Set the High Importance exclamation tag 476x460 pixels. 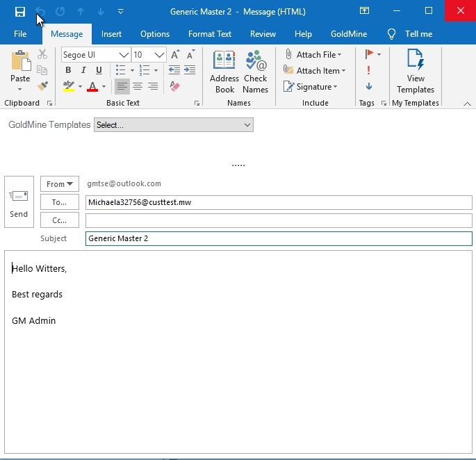click(x=368, y=70)
